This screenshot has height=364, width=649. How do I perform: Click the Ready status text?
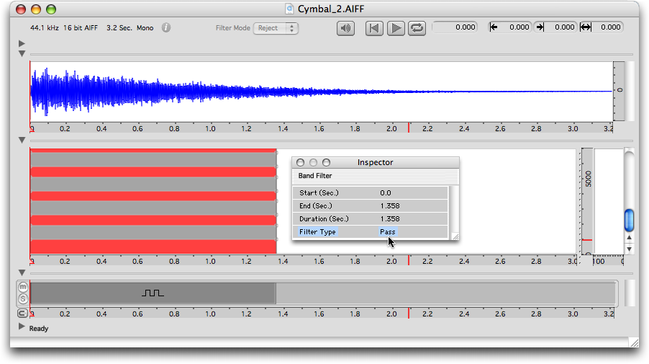(x=38, y=328)
